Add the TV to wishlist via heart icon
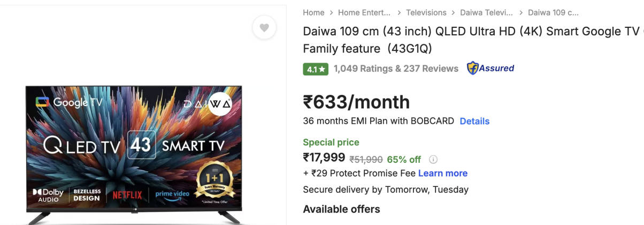The image size is (644, 225). pos(264,28)
